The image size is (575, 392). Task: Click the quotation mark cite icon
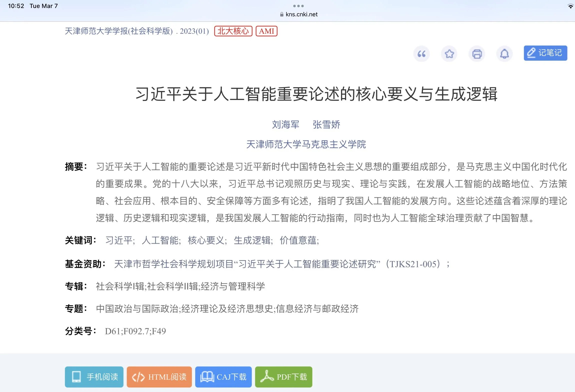(x=421, y=54)
